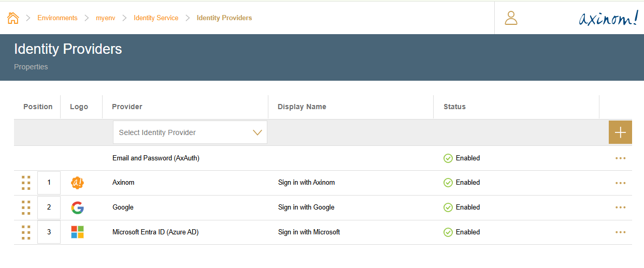Expand the three-dot menu for Google
The width and height of the screenshot is (644, 268).
620,207
